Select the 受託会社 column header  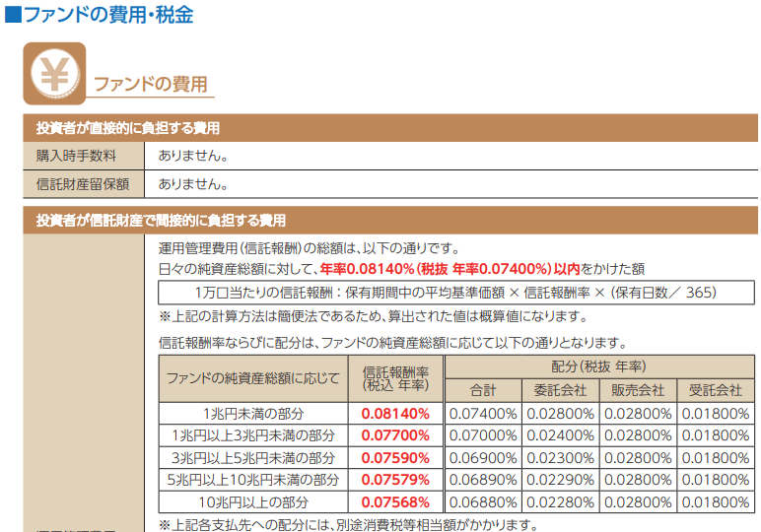point(716,389)
